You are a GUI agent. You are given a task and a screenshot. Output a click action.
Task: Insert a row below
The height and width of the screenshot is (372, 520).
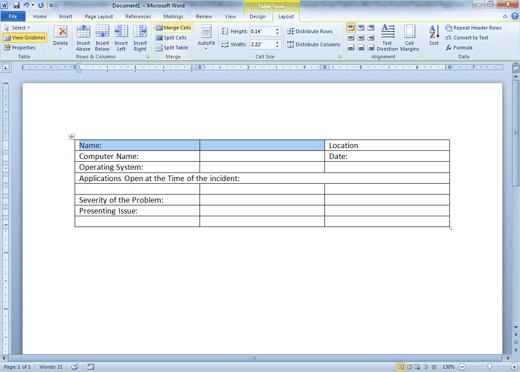(x=102, y=38)
